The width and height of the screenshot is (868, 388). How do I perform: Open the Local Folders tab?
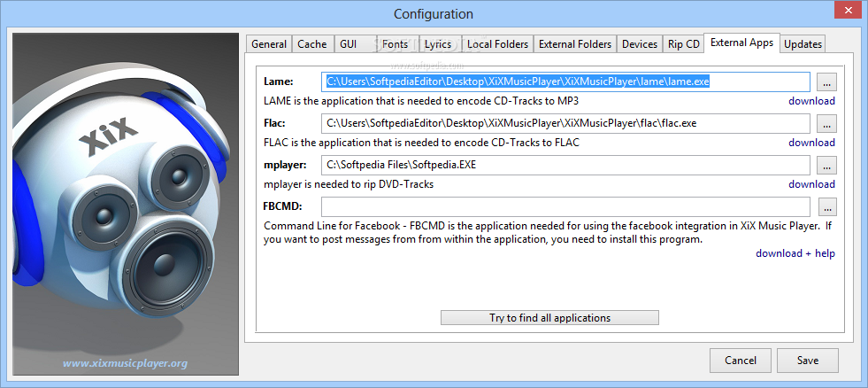(x=497, y=44)
